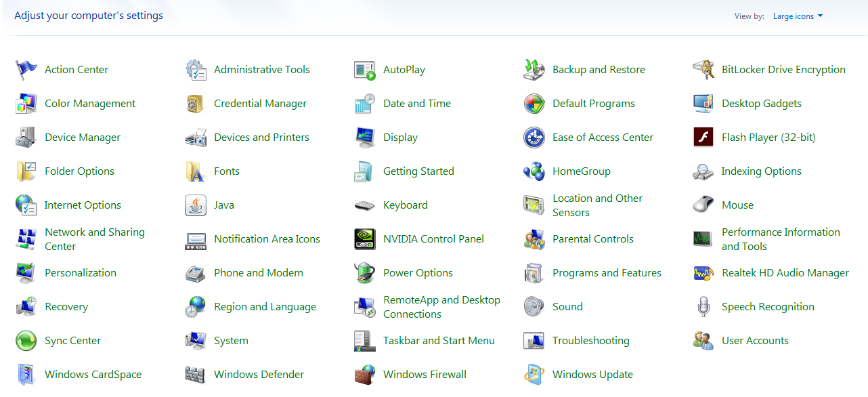Open the Flash Player icon
Screen dimensions: 868x397
tap(703, 138)
